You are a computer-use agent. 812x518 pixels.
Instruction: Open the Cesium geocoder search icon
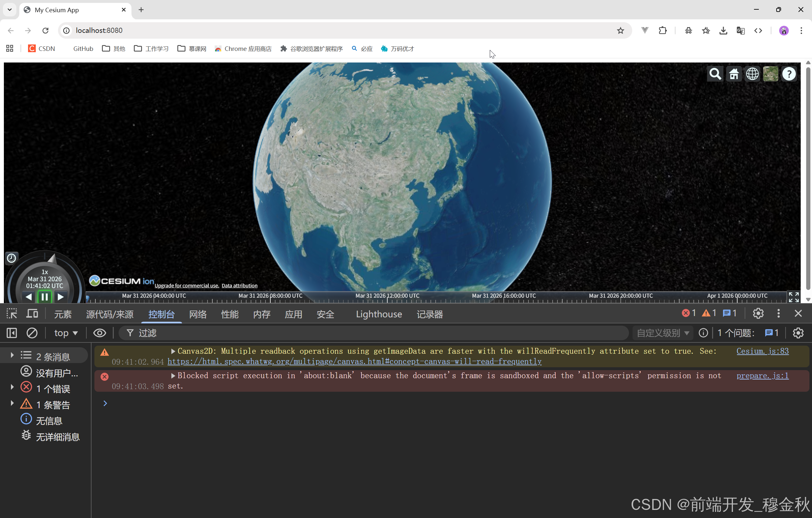715,74
